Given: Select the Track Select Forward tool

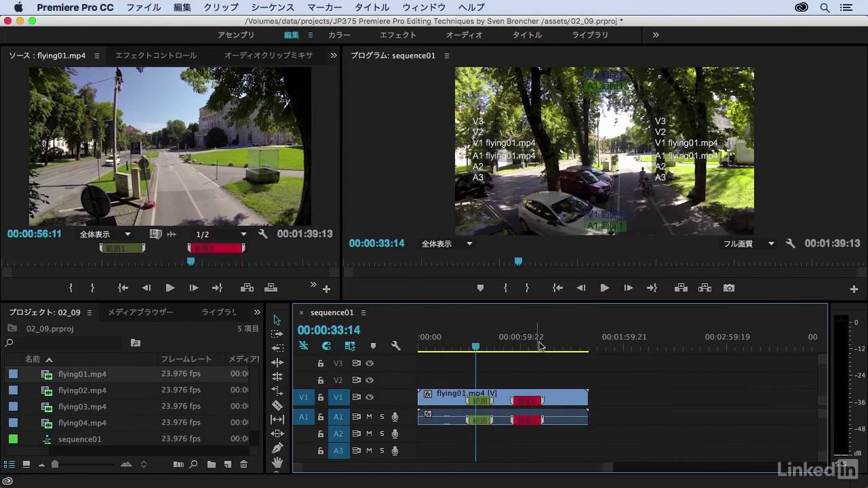Looking at the screenshot, I should click(x=277, y=334).
